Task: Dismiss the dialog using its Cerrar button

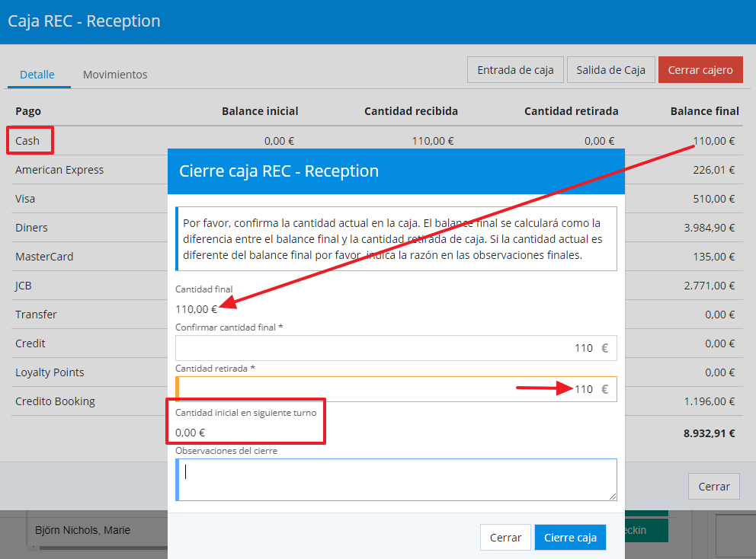Action: click(x=505, y=538)
